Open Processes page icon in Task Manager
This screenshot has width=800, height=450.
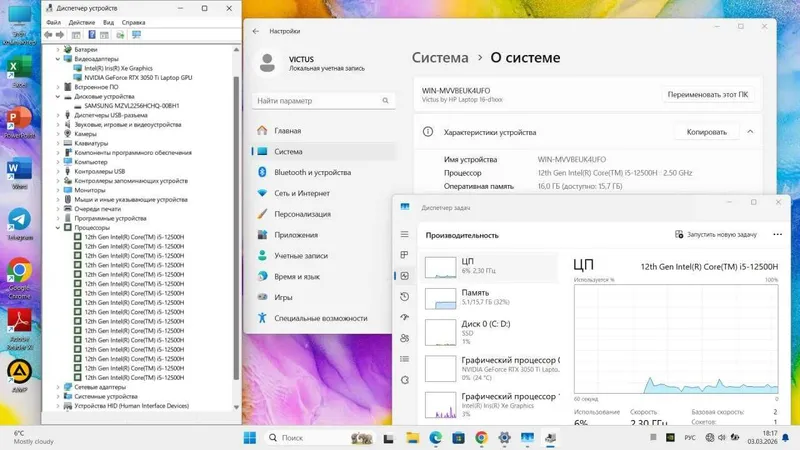(x=405, y=255)
